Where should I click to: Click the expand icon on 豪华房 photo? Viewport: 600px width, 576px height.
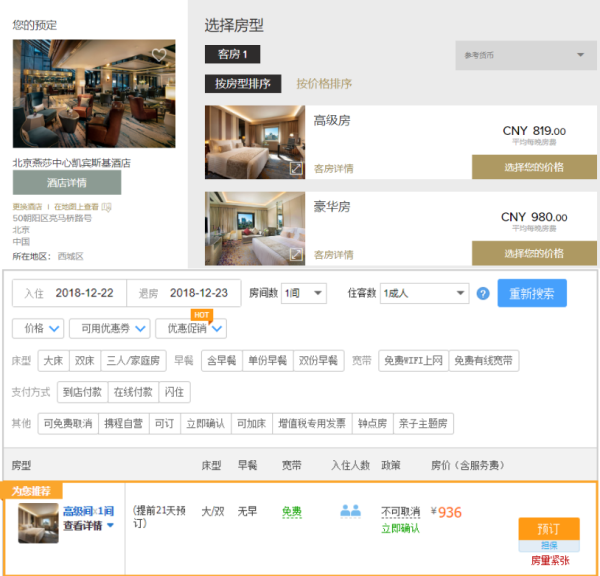[296, 255]
